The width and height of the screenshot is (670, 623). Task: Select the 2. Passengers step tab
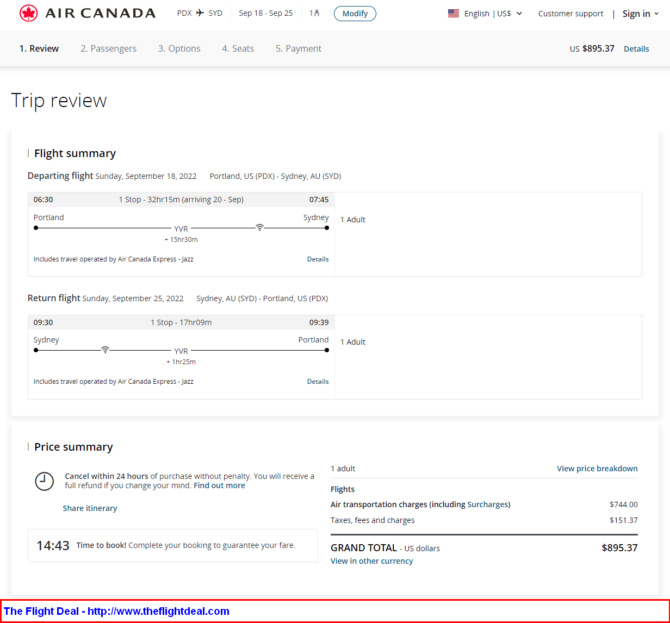(109, 48)
